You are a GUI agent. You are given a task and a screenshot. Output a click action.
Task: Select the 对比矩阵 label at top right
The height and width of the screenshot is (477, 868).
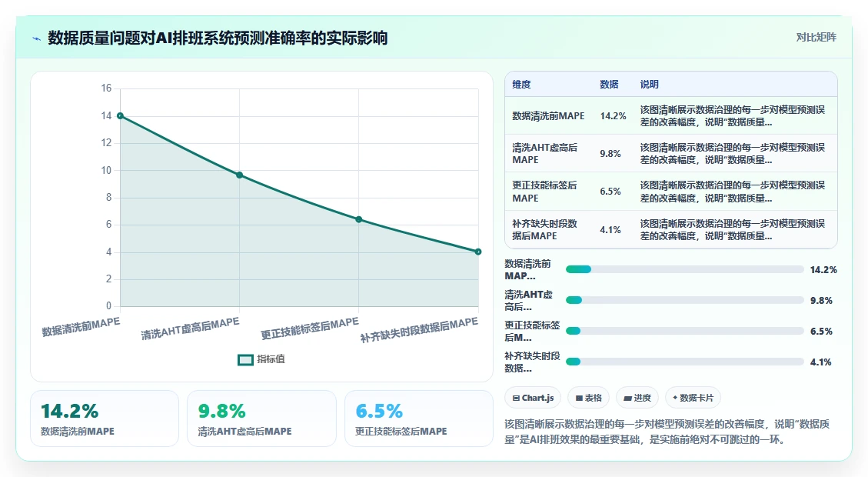pyautogui.click(x=816, y=37)
